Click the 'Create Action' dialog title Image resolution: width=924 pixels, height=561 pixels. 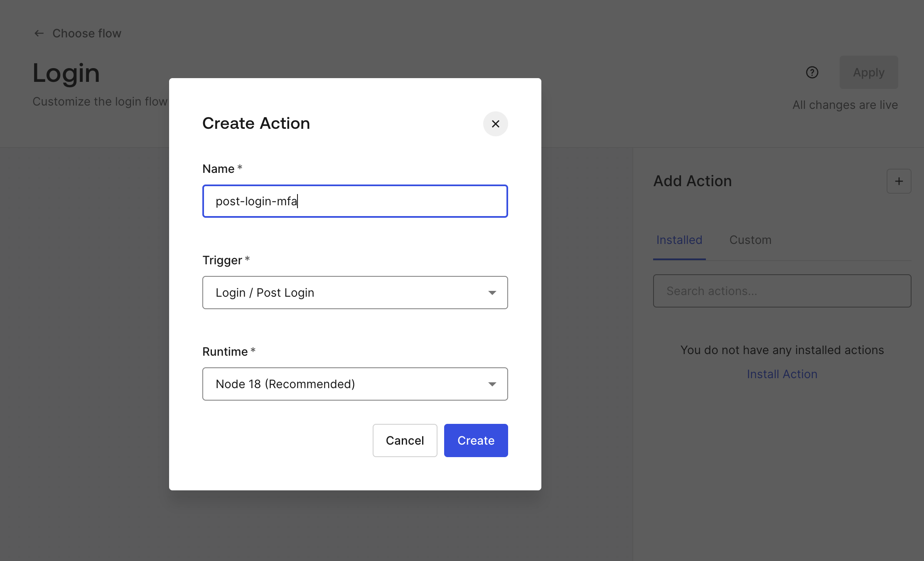point(256,123)
